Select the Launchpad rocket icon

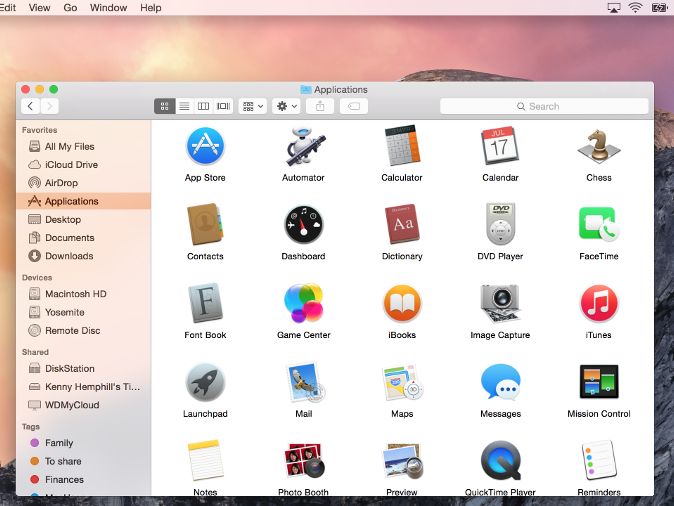pos(205,382)
